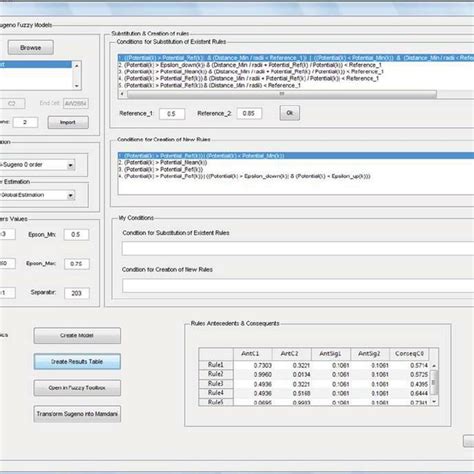Image resolution: width=474 pixels, height=474 pixels.
Task: Click down arrow of file list scrollbar
Action: pos(77,86)
